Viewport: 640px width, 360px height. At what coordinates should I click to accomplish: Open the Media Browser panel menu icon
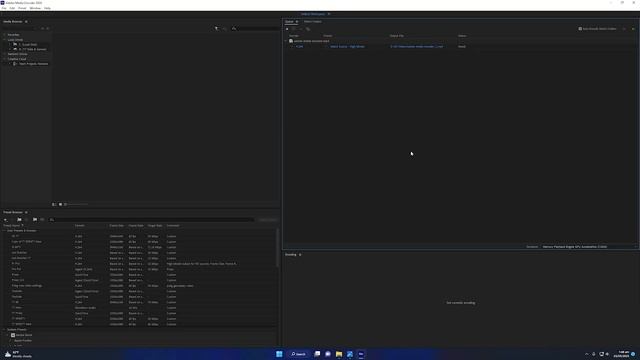coord(26,22)
